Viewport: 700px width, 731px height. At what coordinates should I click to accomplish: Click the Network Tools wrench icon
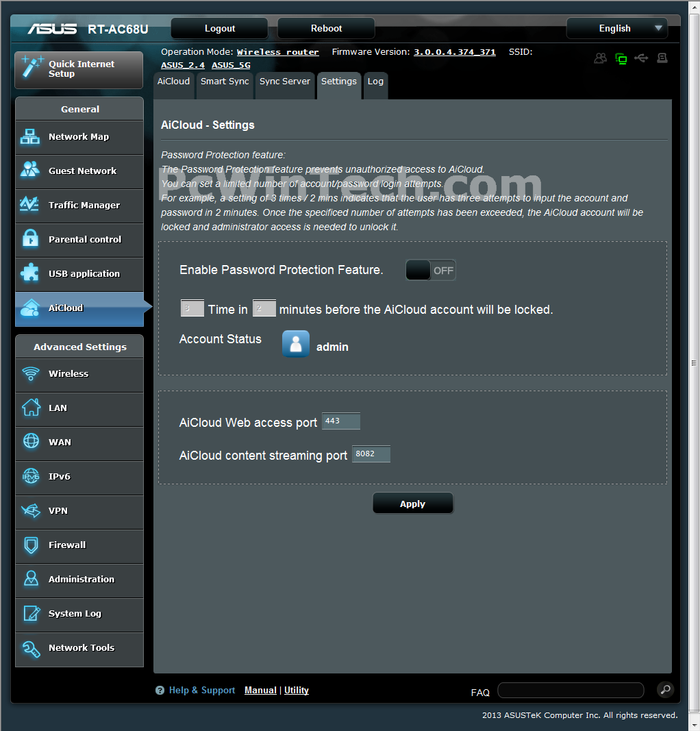[x=32, y=648]
